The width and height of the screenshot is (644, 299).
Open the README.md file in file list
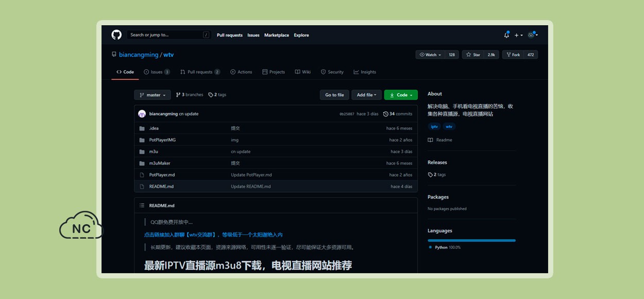[x=161, y=187]
